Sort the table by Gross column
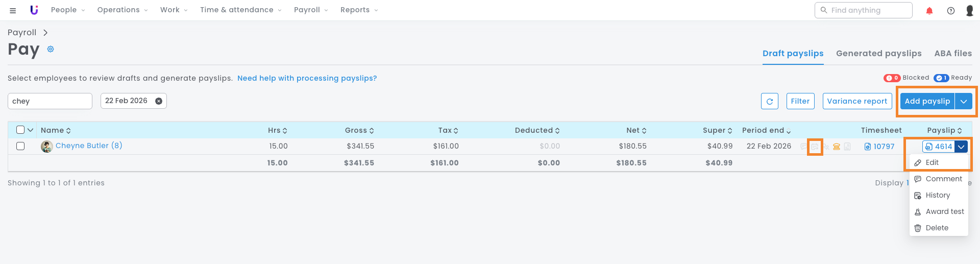Screen dimensions: 980x264 [359, 130]
